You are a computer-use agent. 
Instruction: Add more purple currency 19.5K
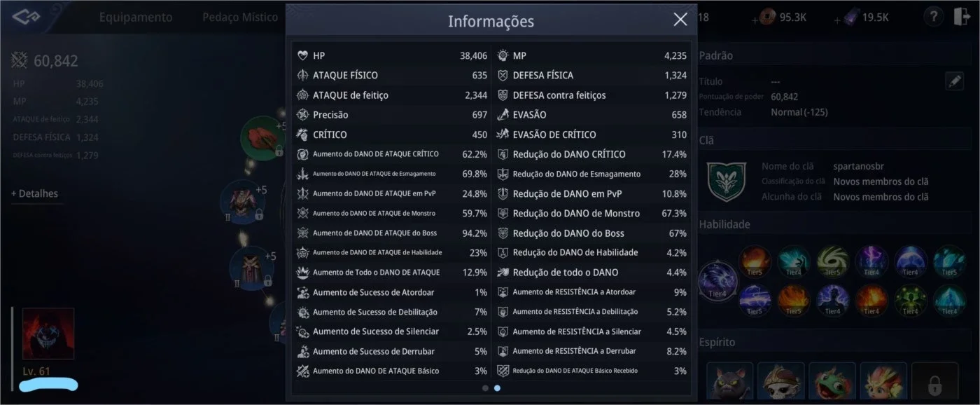point(838,19)
